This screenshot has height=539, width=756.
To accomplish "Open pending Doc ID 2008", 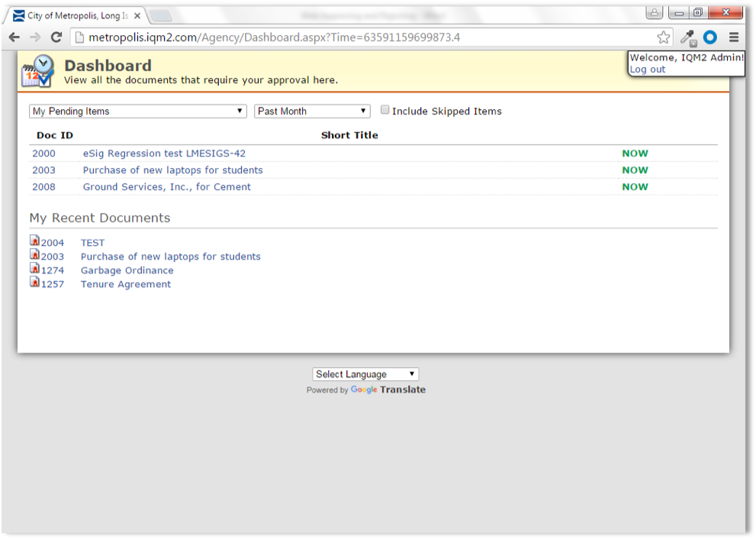I will pyautogui.click(x=44, y=187).
